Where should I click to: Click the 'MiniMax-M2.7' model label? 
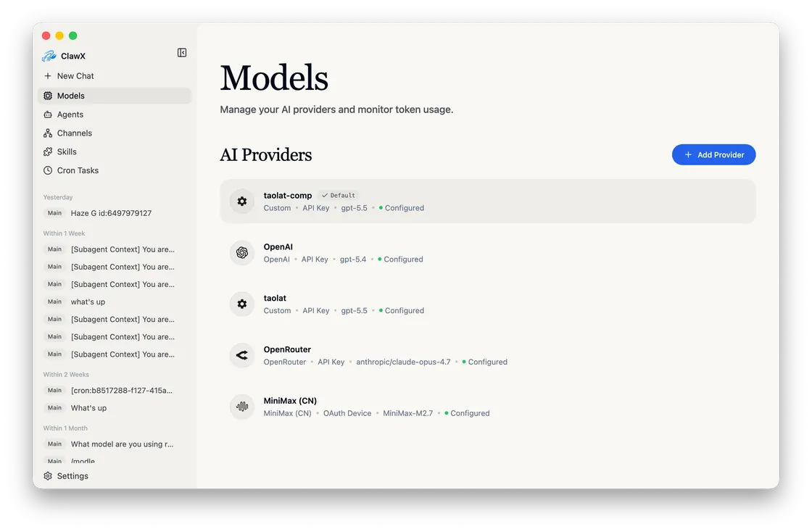[x=408, y=413]
